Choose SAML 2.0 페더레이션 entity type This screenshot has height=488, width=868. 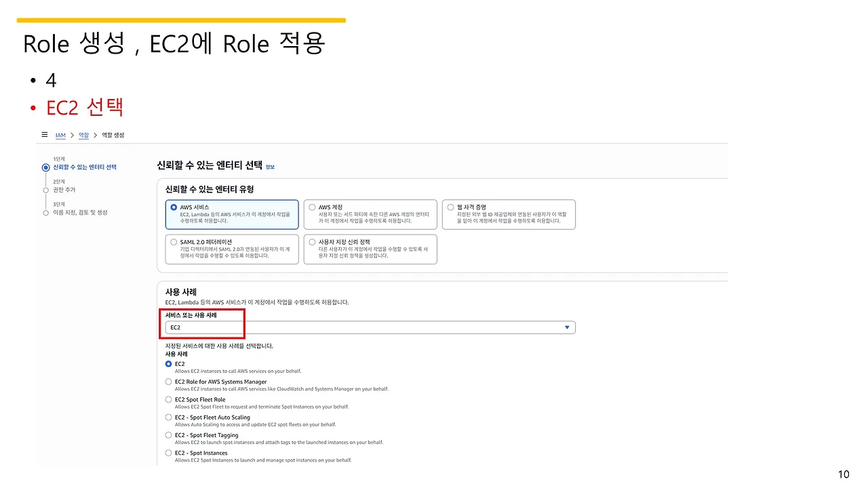(232, 249)
